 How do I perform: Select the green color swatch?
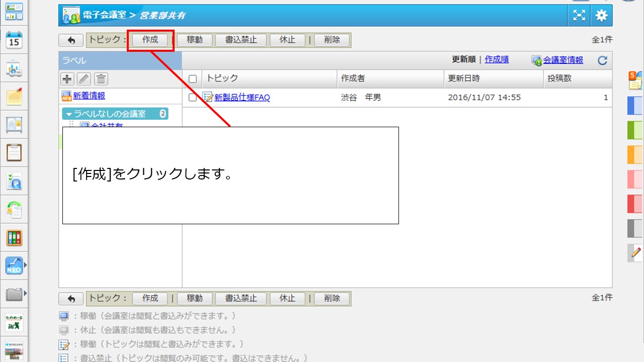635,130
